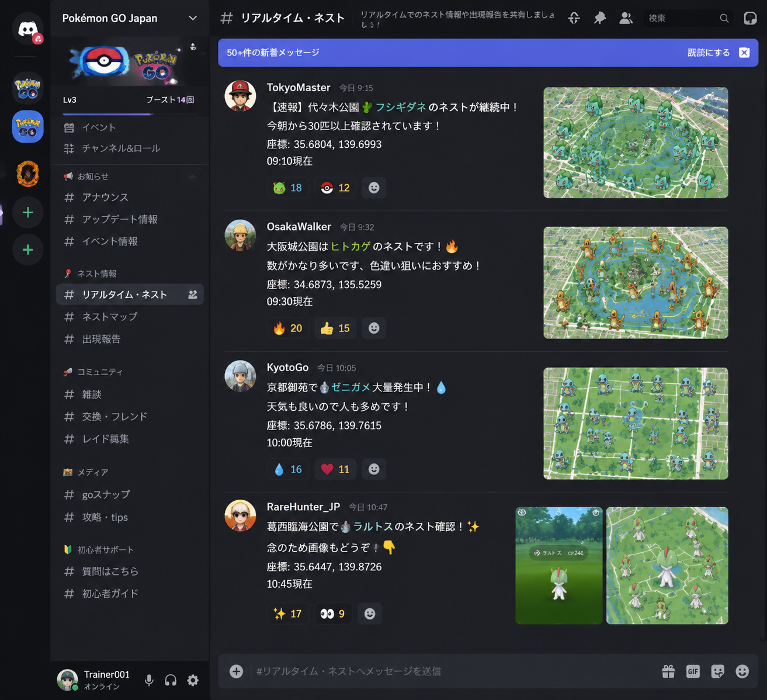
Task: Open ブースト14回 boost status
Action: point(170,100)
